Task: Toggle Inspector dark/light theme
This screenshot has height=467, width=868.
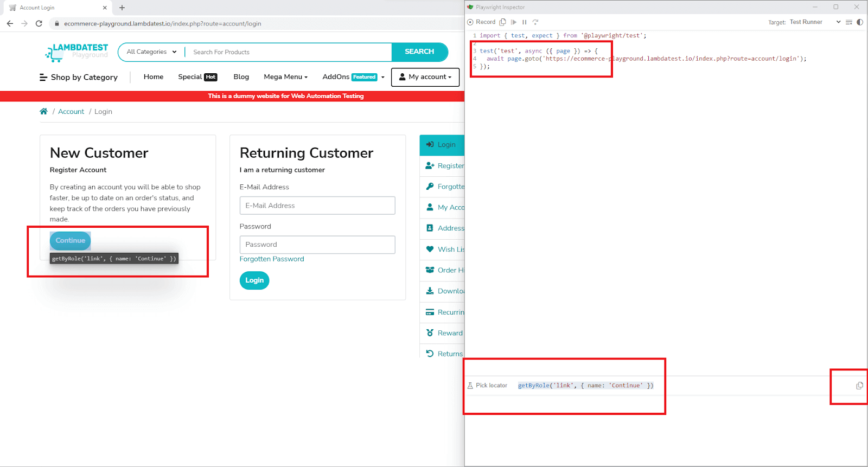Action: tap(860, 22)
